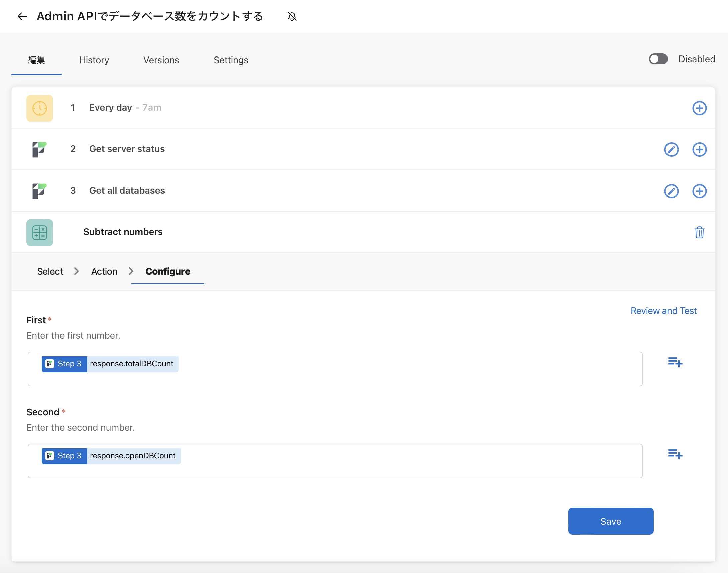Click the Subtract numbers step title

pyautogui.click(x=123, y=232)
